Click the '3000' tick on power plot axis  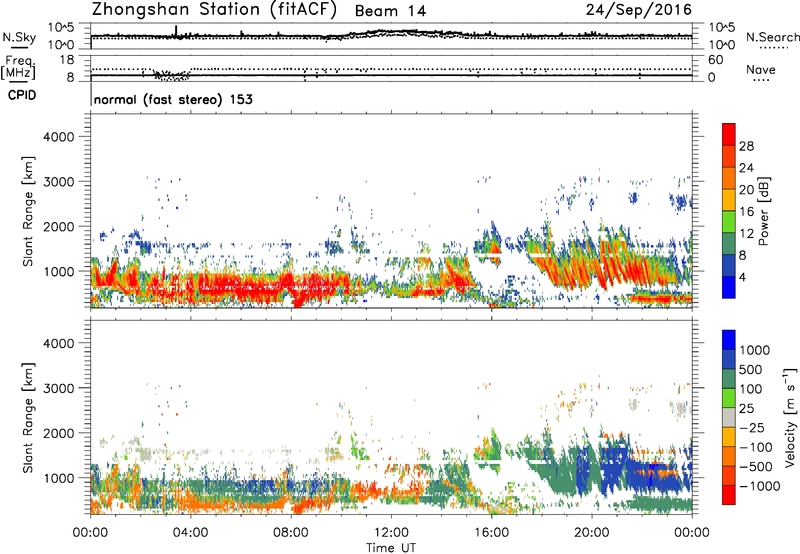pyautogui.click(x=58, y=182)
